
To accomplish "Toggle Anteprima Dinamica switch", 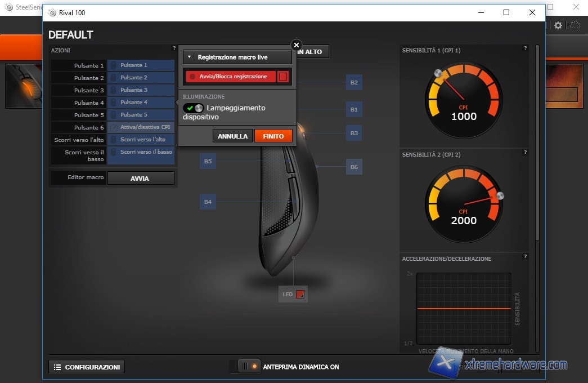I will coord(248,367).
